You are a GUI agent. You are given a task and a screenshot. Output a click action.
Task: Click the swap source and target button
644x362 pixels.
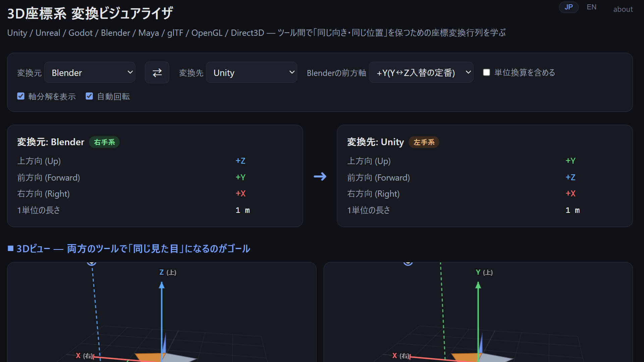pyautogui.click(x=157, y=72)
